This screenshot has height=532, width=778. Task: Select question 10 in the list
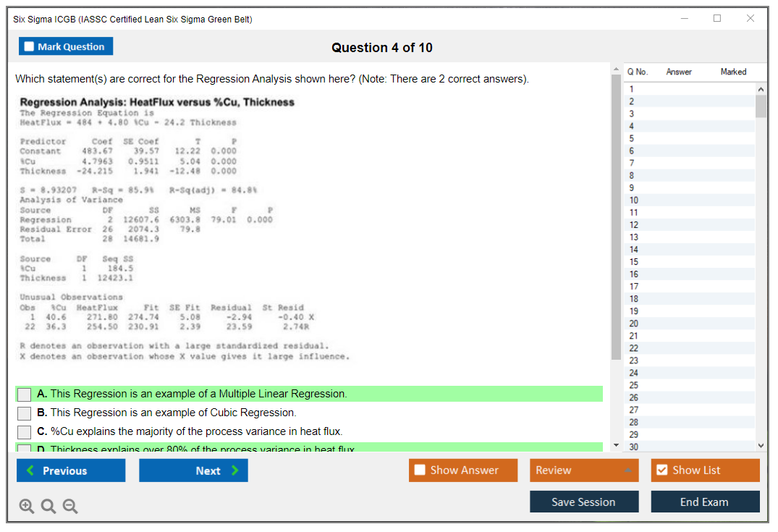coord(634,200)
